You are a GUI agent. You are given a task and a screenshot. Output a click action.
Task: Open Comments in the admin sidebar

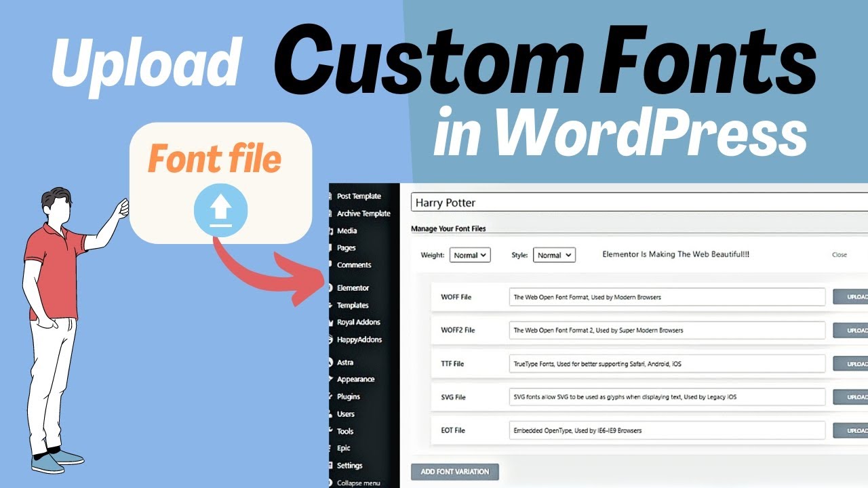[354, 265]
